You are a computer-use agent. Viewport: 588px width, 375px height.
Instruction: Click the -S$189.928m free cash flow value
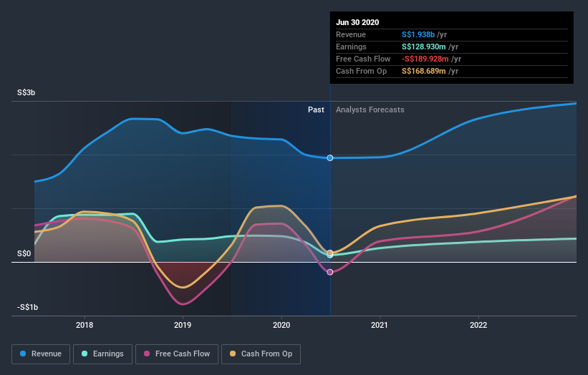coord(425,59)
